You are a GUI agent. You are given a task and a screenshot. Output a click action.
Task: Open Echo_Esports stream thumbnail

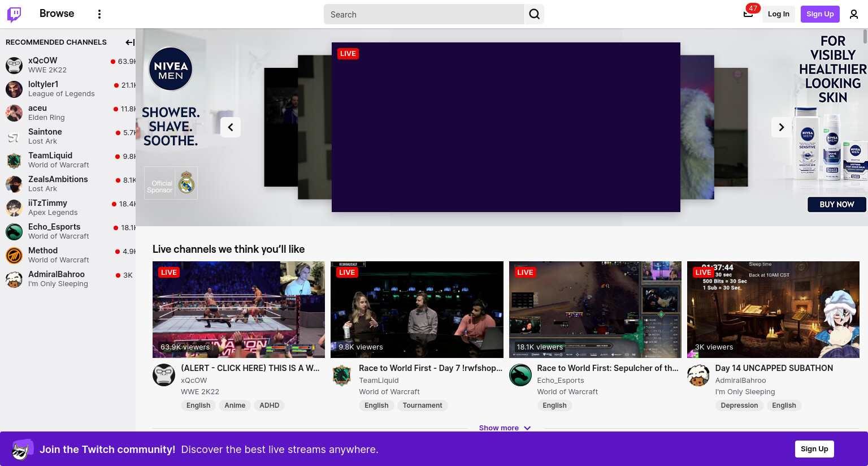[x=595, y=309]
